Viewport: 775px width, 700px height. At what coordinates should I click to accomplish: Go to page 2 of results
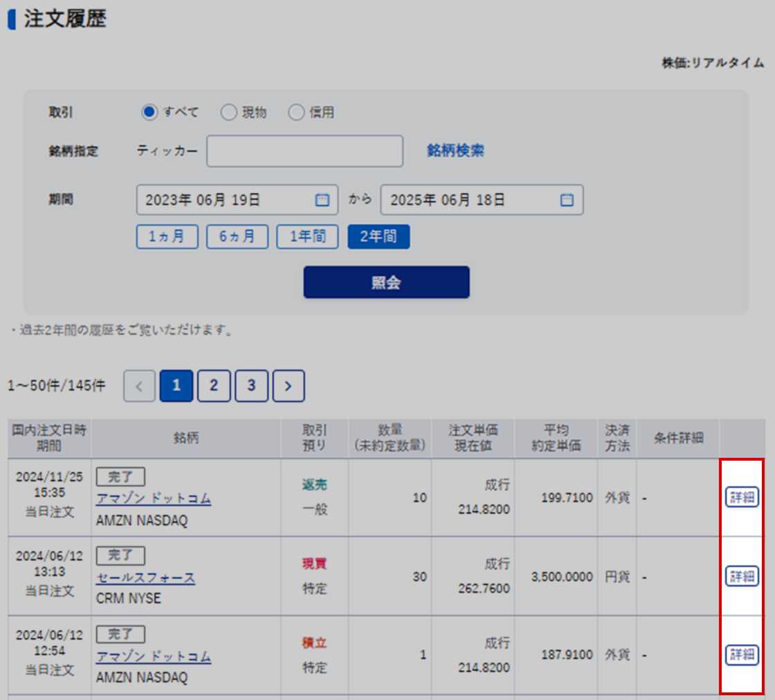tap(214, 387)
